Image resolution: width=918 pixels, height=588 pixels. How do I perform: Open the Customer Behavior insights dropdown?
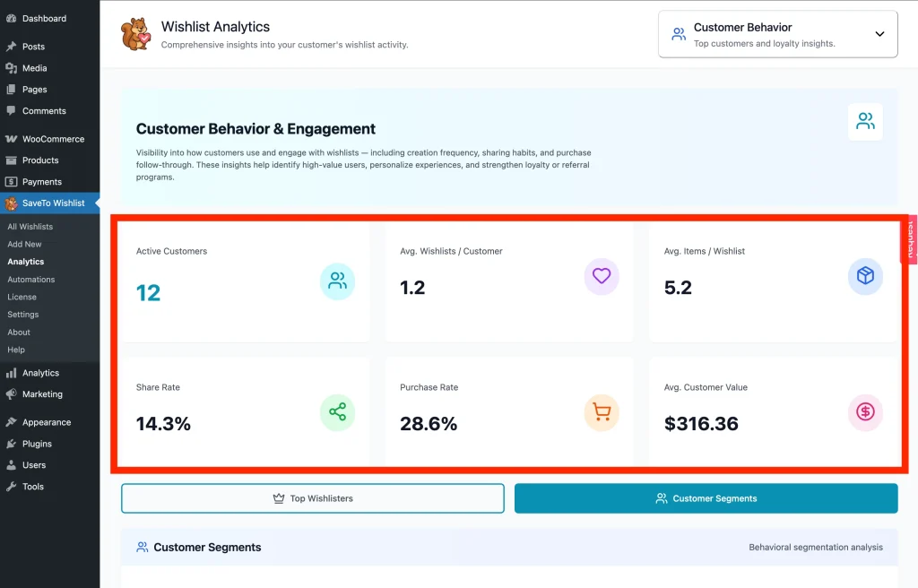click(776, 34)
